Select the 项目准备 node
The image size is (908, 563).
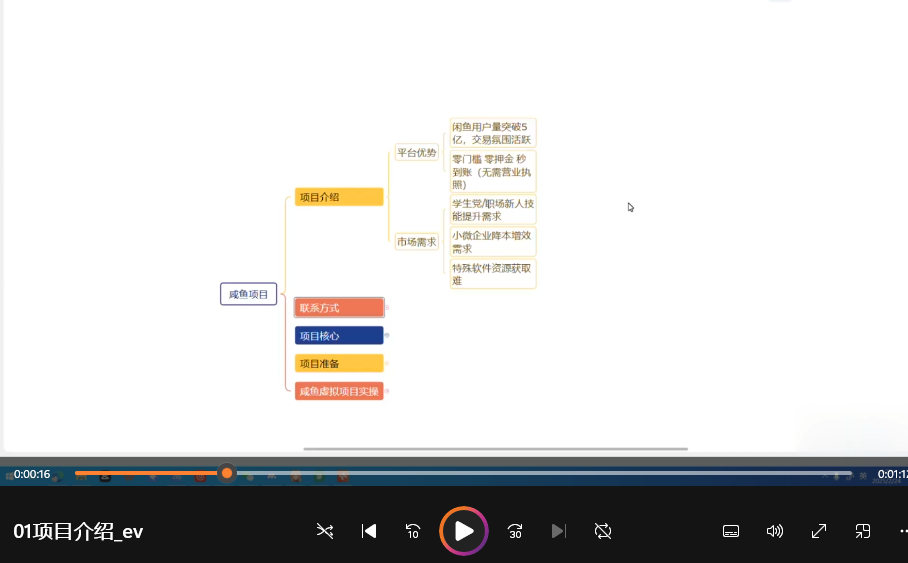click(339, 363)
